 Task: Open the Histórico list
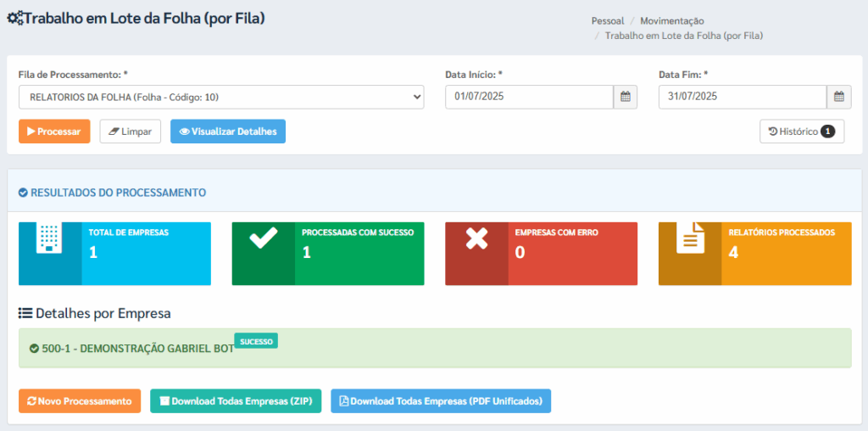(x=801, y=132)
